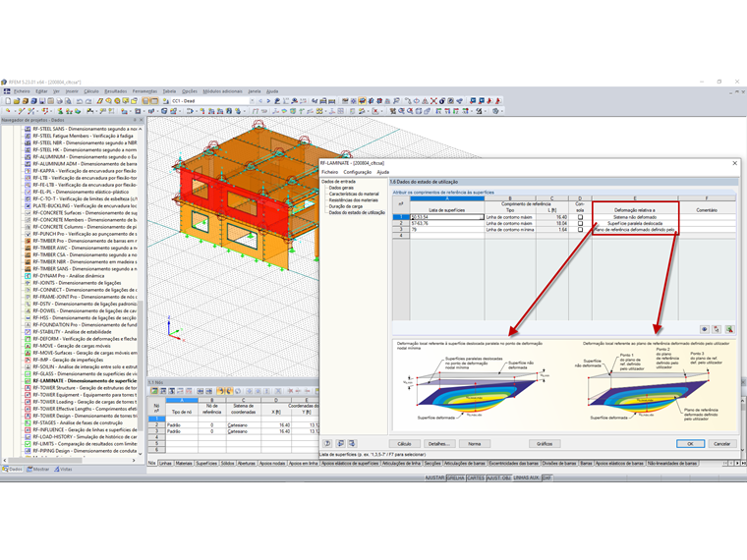Image resolution: width=747 pixels, height=560 pixels.
Task: Click the new line tool icon
Action: click(22, 111)
